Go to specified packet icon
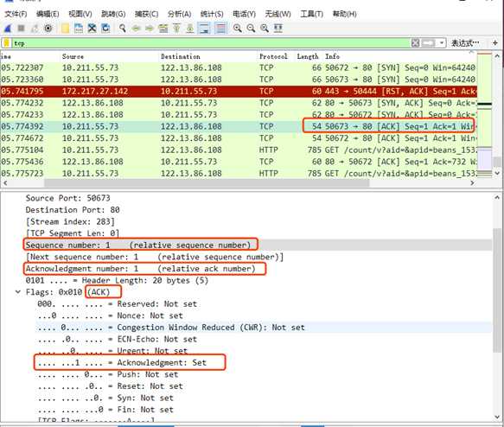 163,29
